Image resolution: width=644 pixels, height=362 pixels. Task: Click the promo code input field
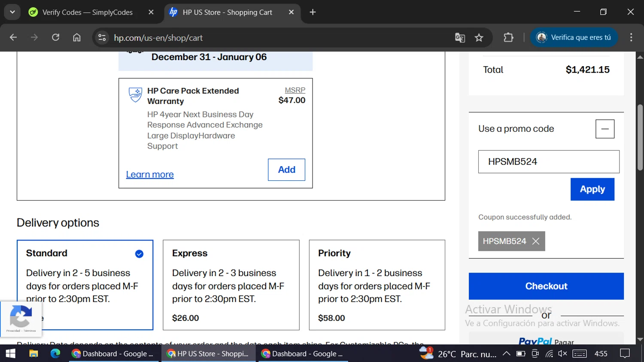549,162
